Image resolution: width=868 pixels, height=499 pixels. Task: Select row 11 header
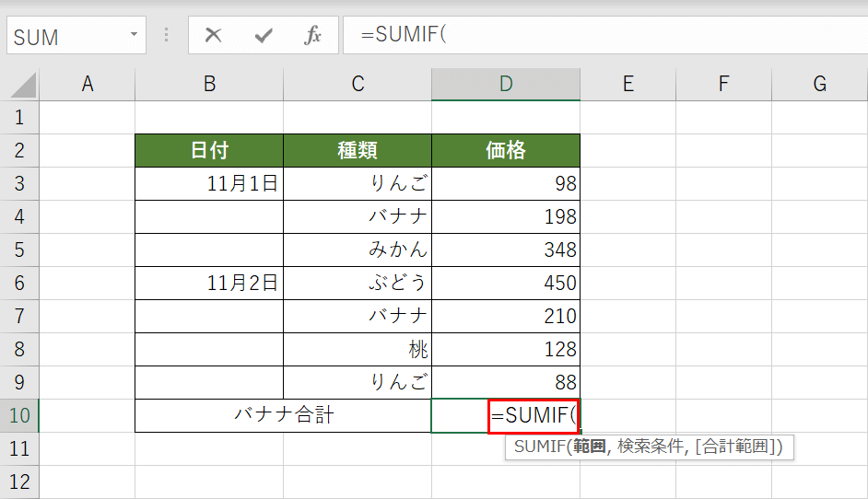click(19, 448)
